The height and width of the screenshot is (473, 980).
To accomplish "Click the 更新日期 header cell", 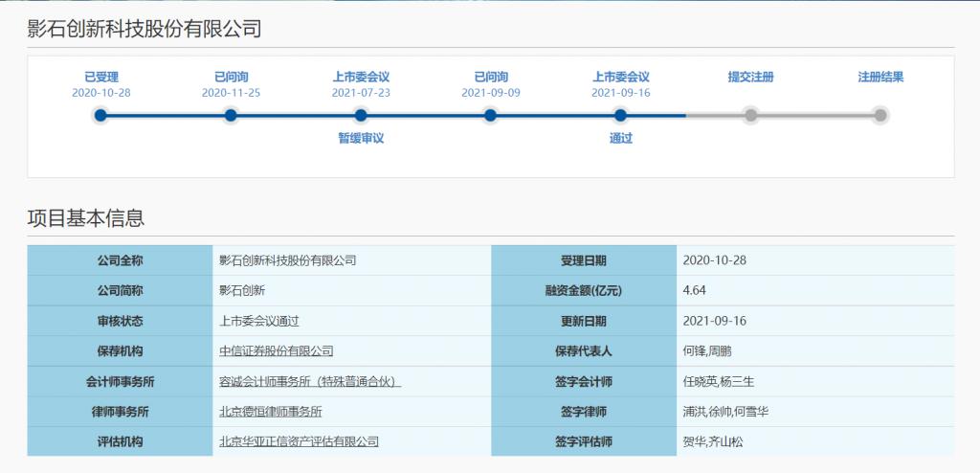I will 584,321.
